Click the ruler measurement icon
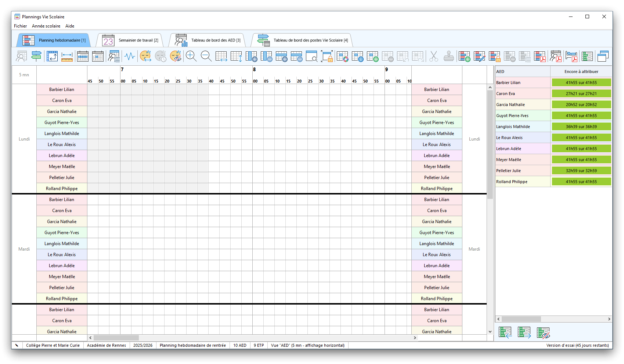Image resolution: width=624 pixels, height=364 pixels. [67, 56]
